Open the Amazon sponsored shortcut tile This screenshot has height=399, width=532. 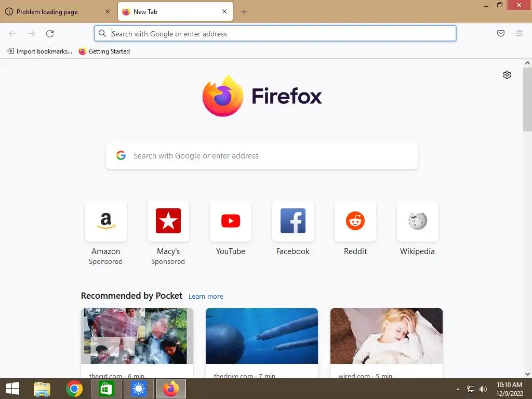pos(106,221)
